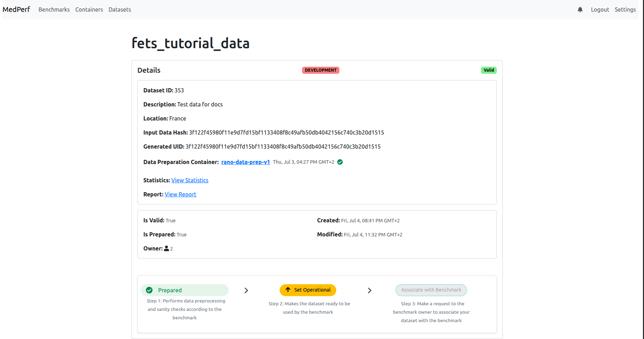
Task: Click the chevron arrow after the Prepared step
Action: [246, 291]
